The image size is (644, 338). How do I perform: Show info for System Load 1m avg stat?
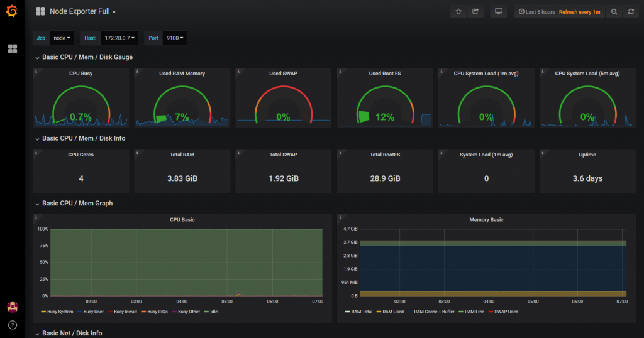(x=441, y=153)
